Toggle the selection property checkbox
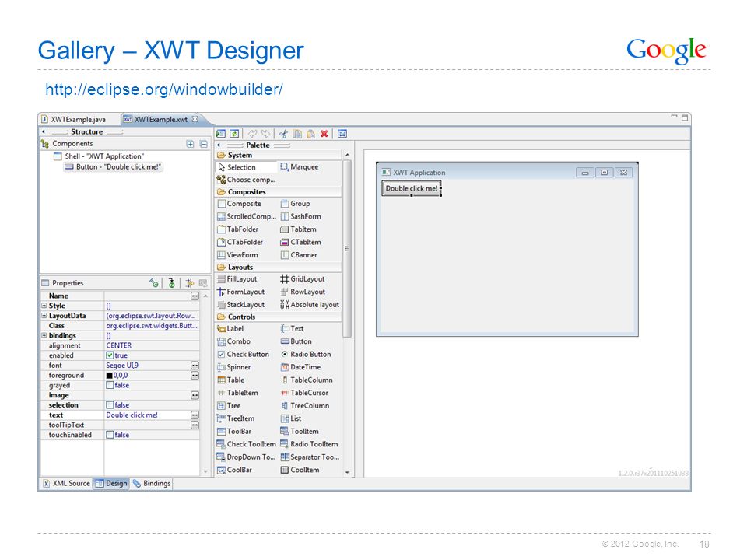 tap(110, 405)
